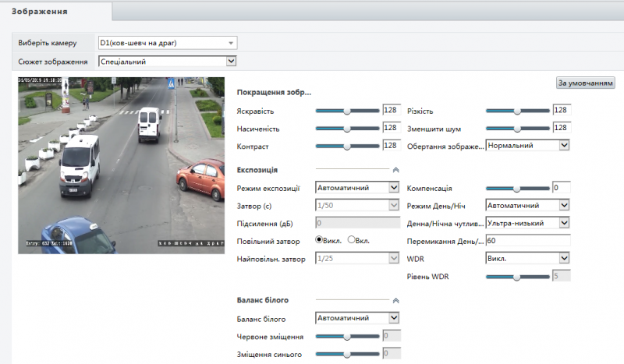The width and height of the screenshot is (624, 364).
Task: Click the Червоне зміщення value field
Action: pyautogui.click(x=392, y=336)
